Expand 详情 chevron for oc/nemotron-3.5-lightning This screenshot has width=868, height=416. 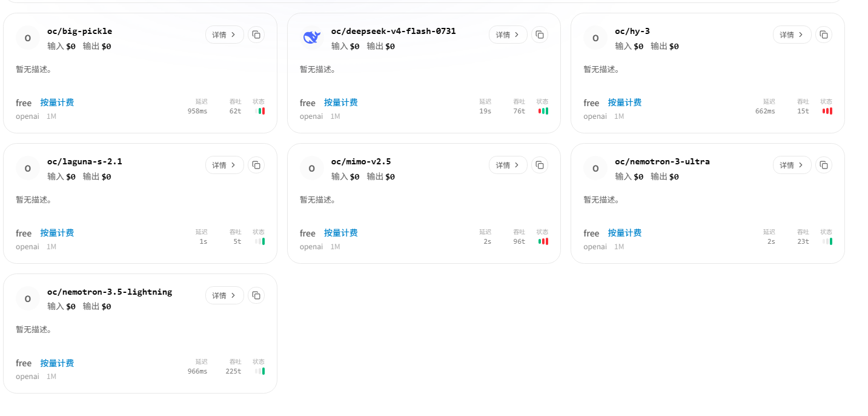(x=233, y=295)
